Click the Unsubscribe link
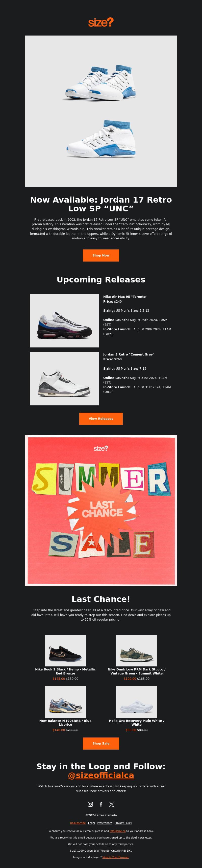Viewport: 202px width, 868px height. pyautogui.click(x=78, y=823)
